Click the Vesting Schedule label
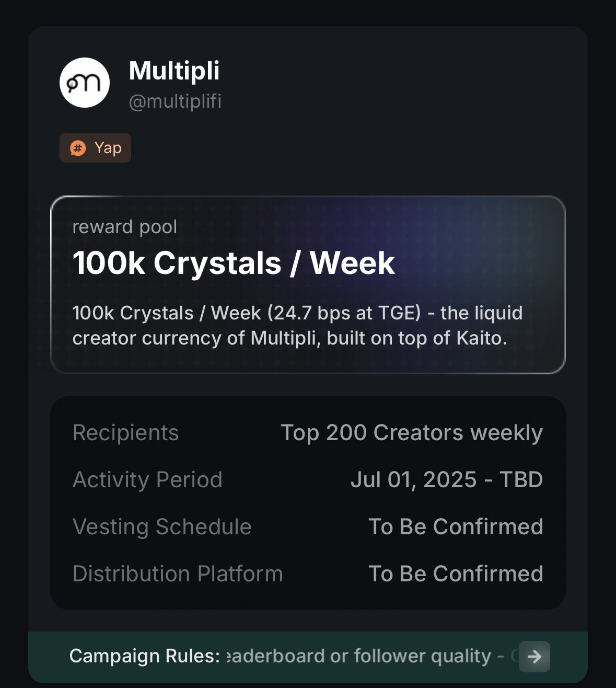Image resolution: width=616 pixels, height=688 pixels. click(x=162, y=527)
